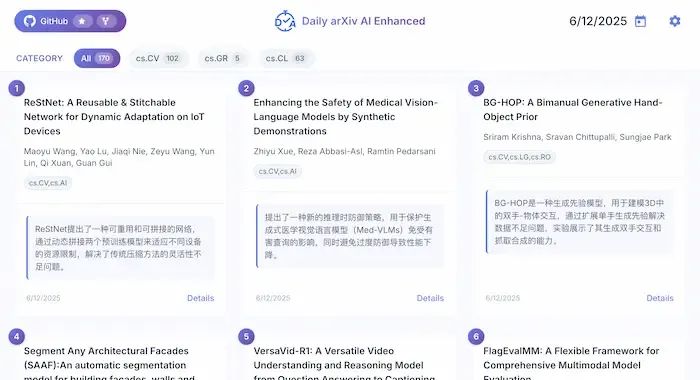Open the calendar date picker icon
This screenshot has width=700, height=380.
pyautogui.click(x=641, y=21)
